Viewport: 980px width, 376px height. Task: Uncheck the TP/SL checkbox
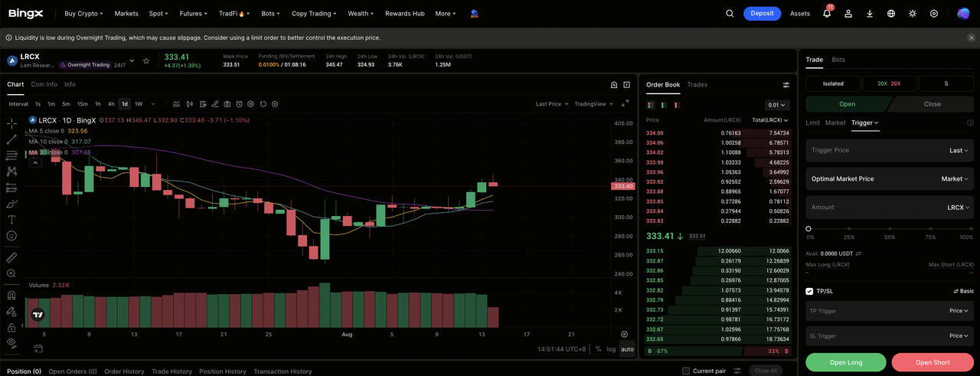point(810,291)
